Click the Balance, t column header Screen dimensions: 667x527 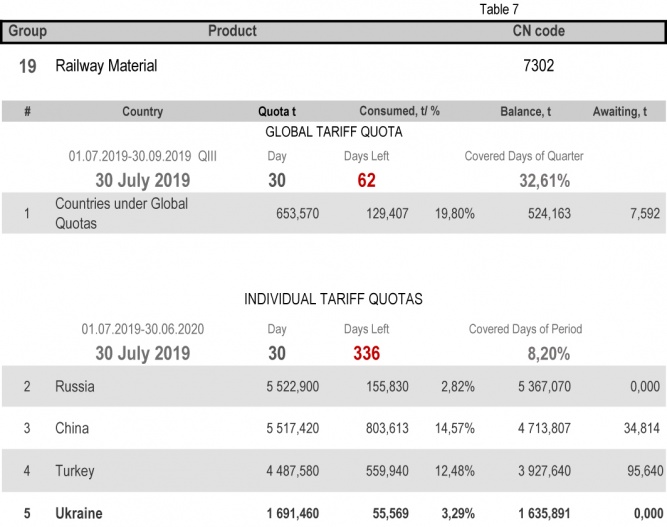coord(525,112)
